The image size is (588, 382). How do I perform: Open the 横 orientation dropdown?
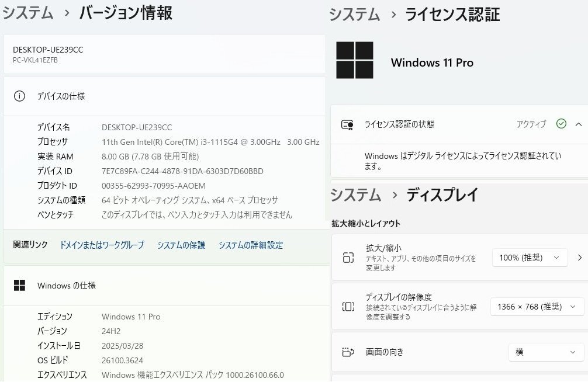tap(546, 352)
